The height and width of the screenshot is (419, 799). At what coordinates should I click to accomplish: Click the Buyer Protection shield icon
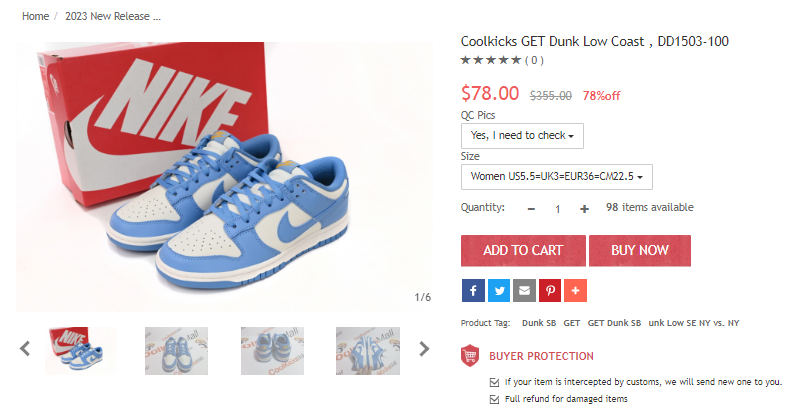point(470,356)
